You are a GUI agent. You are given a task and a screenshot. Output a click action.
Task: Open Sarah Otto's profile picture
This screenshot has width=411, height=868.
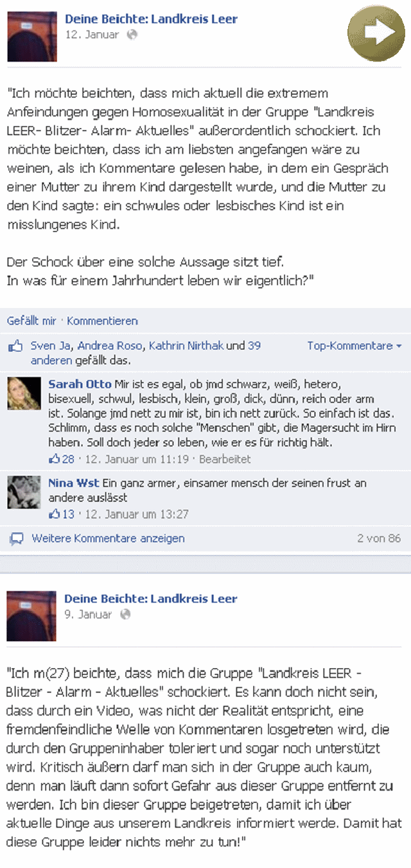pyautogui.click(x=24, y=394)
